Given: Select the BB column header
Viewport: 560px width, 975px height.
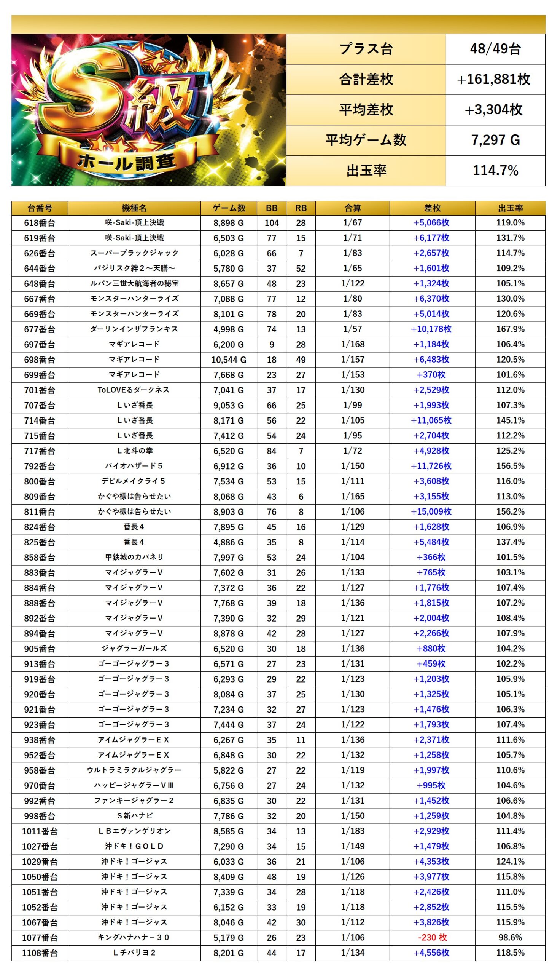Looking at the screenshot, I should pyautogui.click(x=272, y=208).
